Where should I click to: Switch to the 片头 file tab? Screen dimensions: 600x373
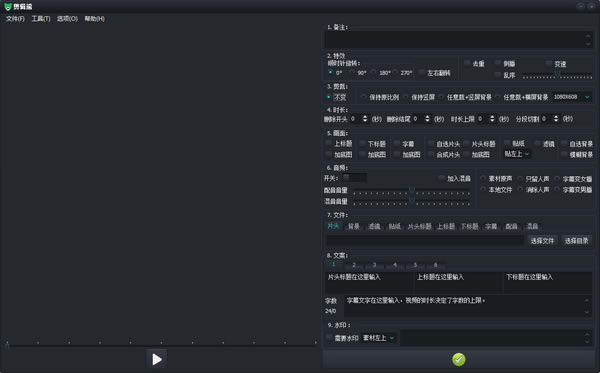[x=333, y=226]
